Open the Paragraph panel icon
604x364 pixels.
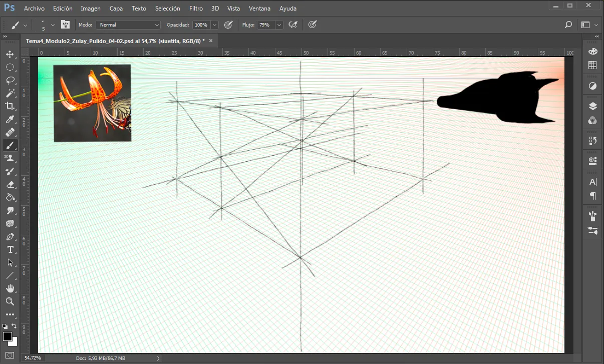click(592, 195)
